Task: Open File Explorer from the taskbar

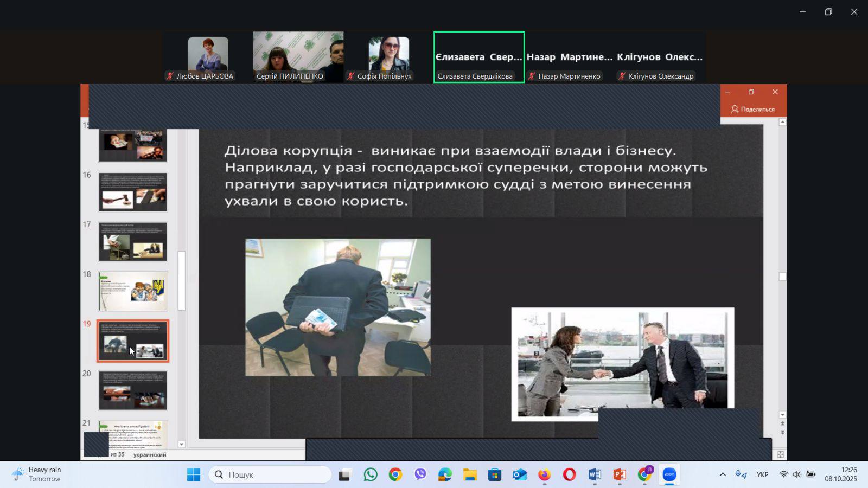Action: pos(470,475)
